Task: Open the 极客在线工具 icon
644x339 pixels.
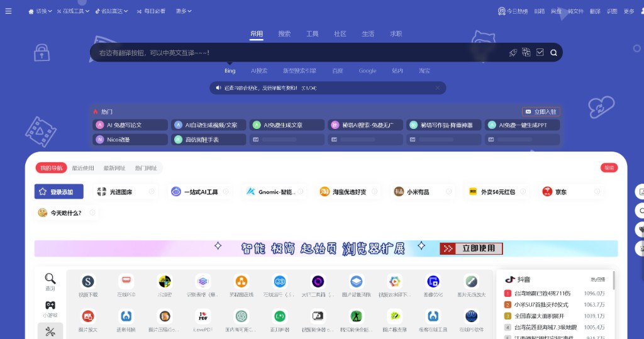Action: click(x=433, y=316)
